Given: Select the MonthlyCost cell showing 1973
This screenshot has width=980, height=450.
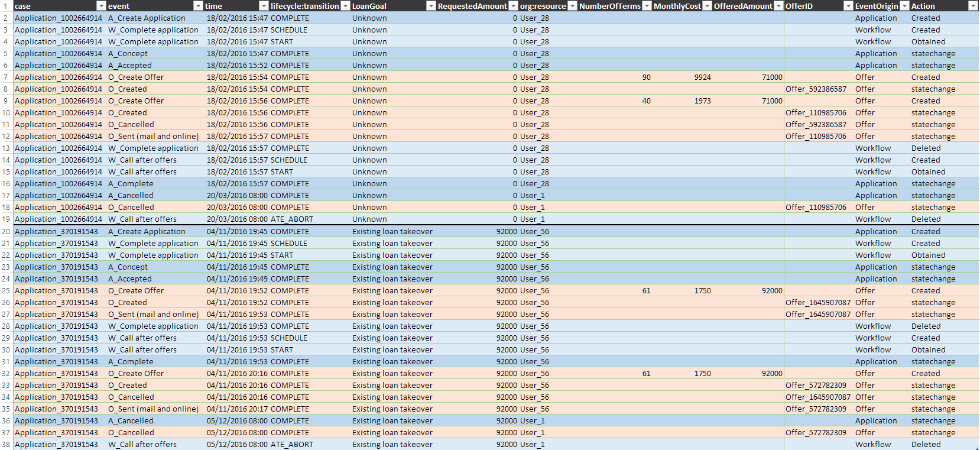Looking at the screenshot, I should pos(702,101).
